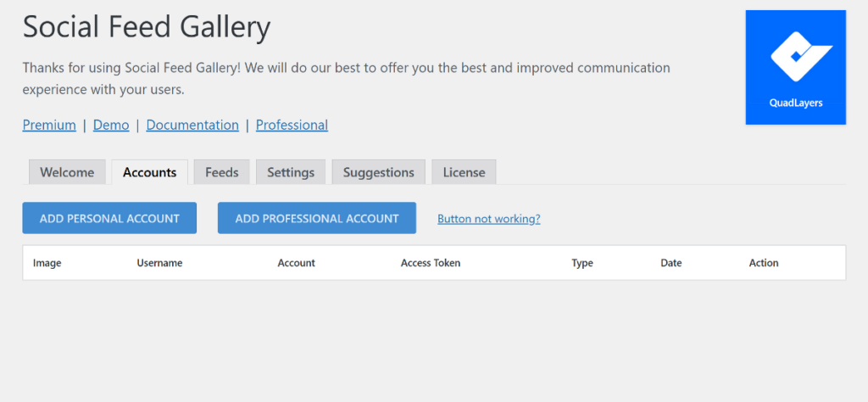This screenshot has height=402, width=868.
Task: Visit the Documentation link
Action: [192, 126]
